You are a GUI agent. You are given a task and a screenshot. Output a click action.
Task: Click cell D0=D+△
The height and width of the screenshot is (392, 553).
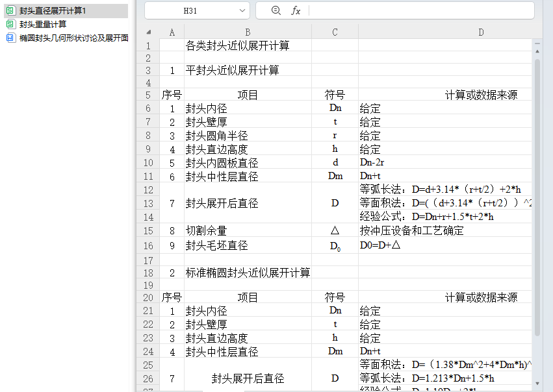tap(445, 245)
